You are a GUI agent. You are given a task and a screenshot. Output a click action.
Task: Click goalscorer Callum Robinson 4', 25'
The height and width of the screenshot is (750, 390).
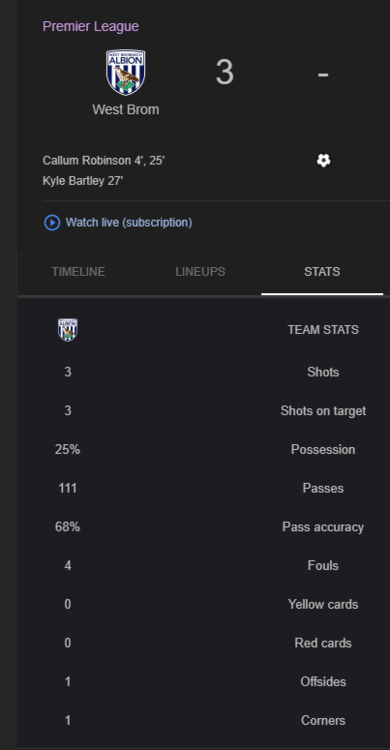tap(103, 160)
